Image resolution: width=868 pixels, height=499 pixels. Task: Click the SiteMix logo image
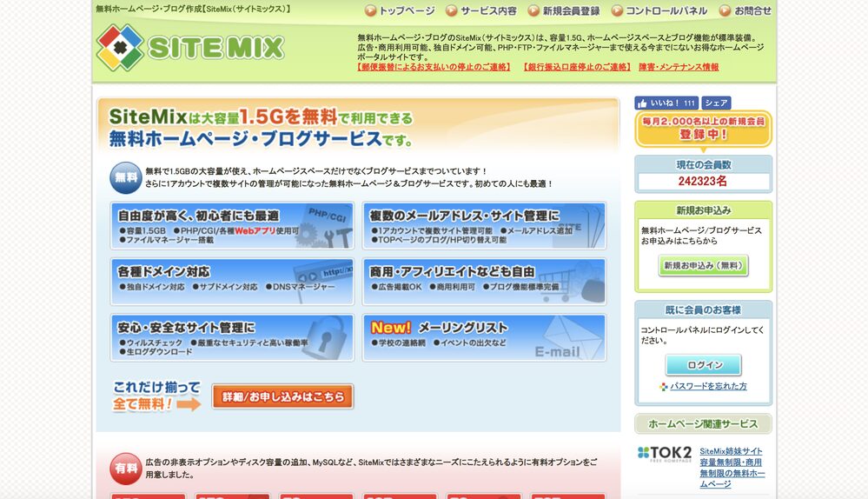(x=190, y=48)
